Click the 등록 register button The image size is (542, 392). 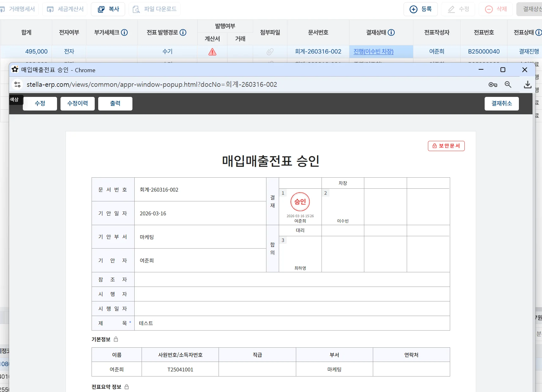(420, 9)
